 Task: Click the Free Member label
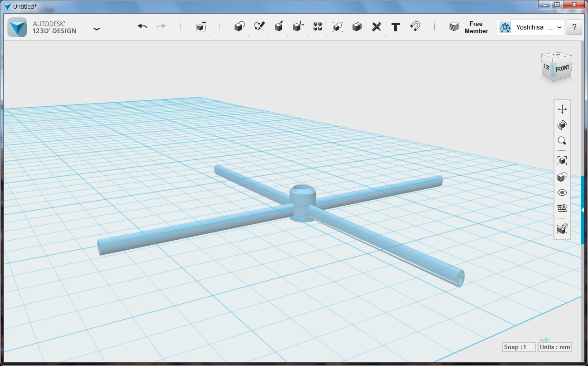tap(476, 27)
